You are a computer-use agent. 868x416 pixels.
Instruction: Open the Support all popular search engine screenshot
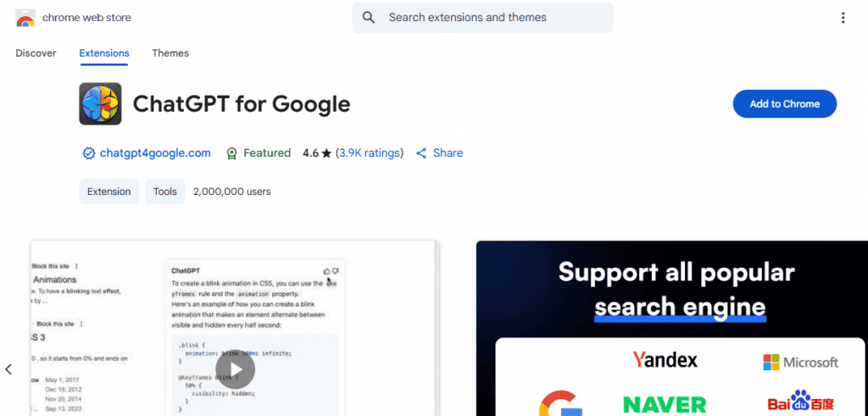click(x=672, y=328)
